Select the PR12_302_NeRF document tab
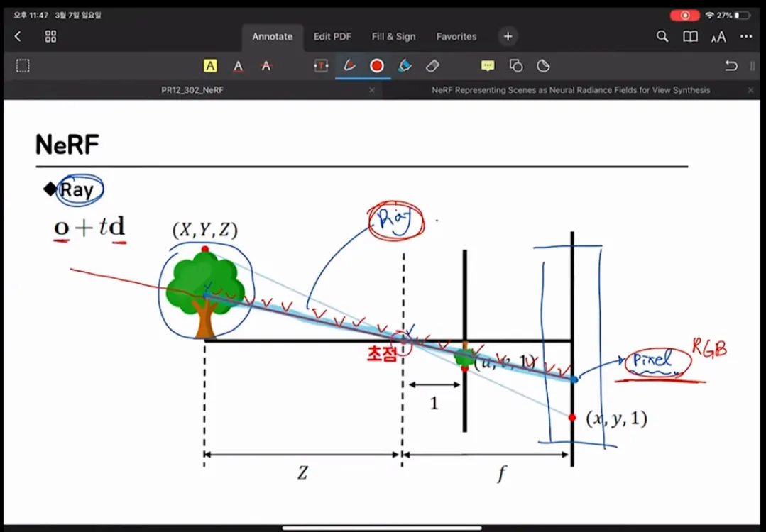 pos(192,90)
